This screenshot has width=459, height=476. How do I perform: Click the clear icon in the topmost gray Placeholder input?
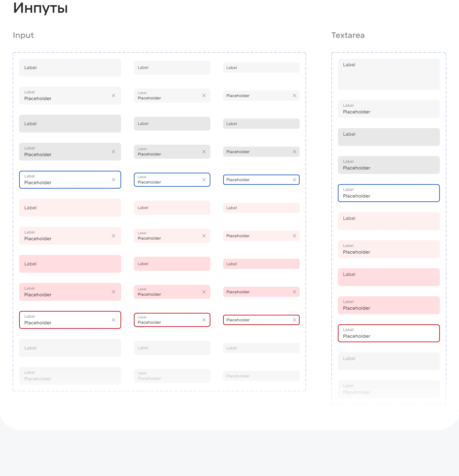(x=294, y=95)
